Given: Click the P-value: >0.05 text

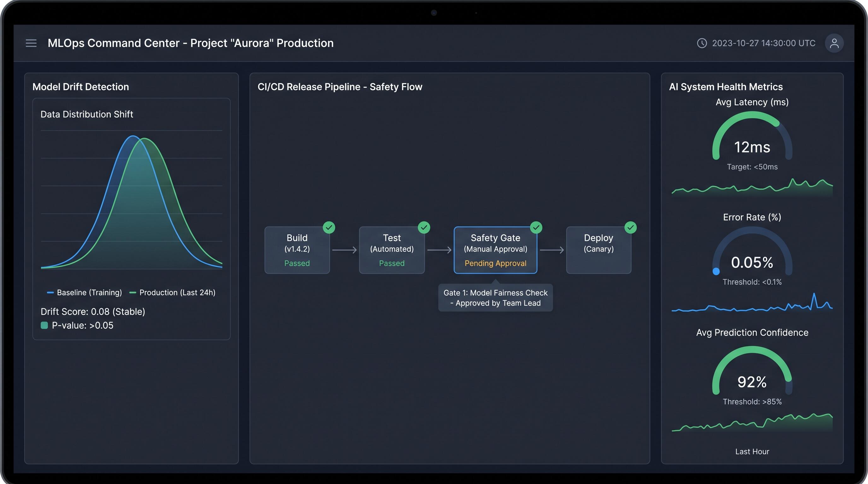Looking at the screenshot, I should click(83, 325).
